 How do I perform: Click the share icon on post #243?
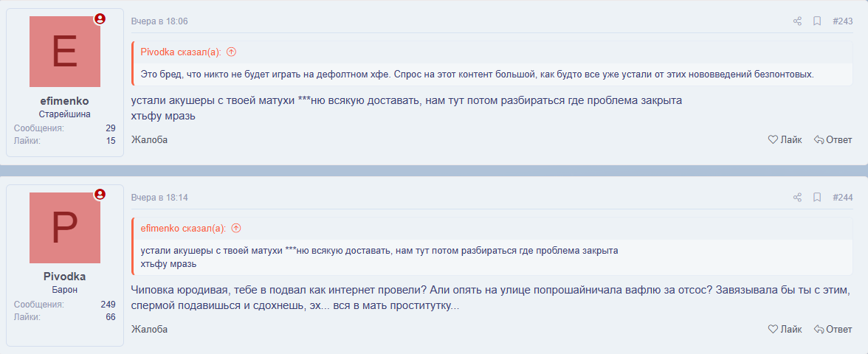click(797, 21)
